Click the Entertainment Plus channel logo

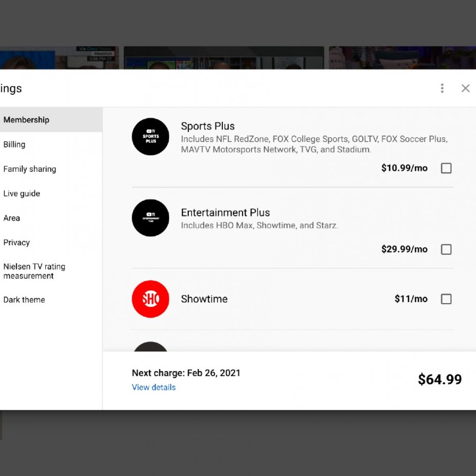pos(150,218)
